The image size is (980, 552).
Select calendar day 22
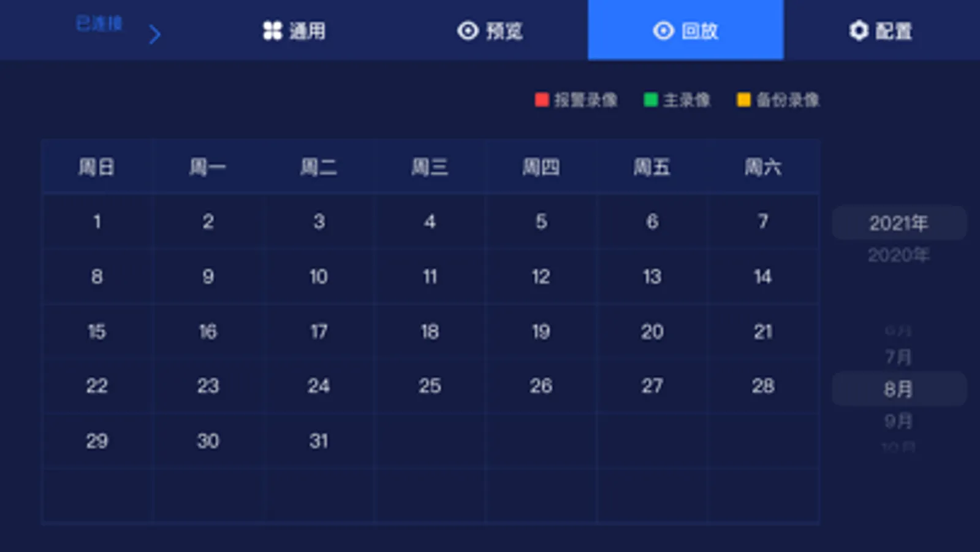tap(97, 386)
